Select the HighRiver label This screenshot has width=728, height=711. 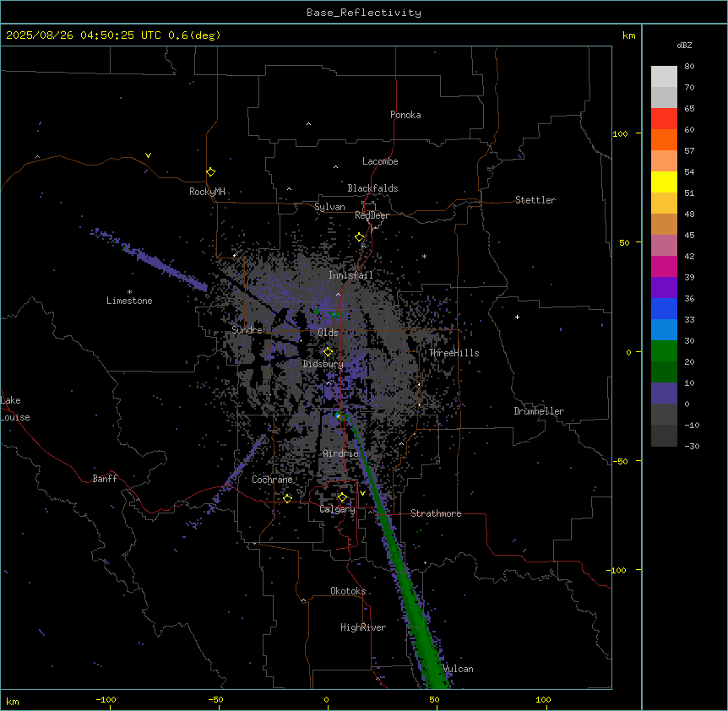coord(363,627)
